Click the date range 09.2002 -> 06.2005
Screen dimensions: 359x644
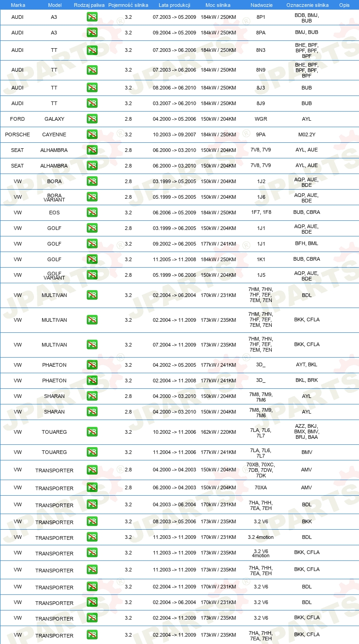pyautogui.click(x=174, y=244)
